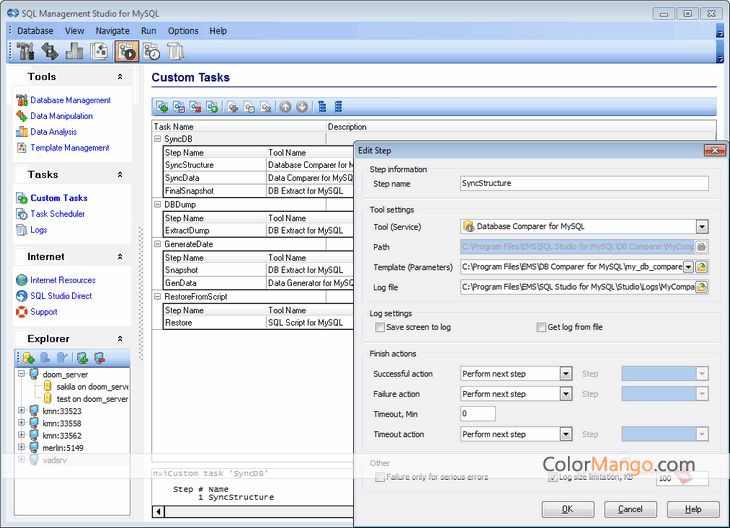The width and height of the screenshot is (730, 528).
Task: Click the Timeout, Min input field
Action: 478,413
